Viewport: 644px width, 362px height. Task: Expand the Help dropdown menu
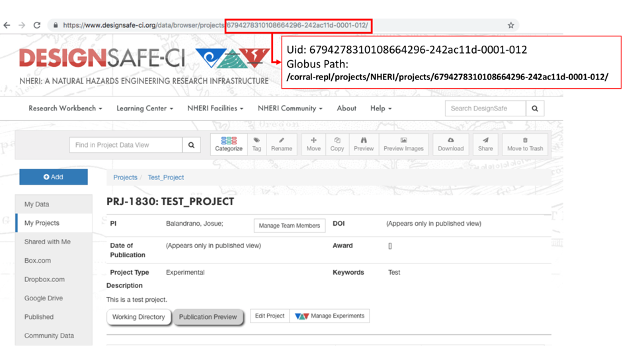point(381,109)
